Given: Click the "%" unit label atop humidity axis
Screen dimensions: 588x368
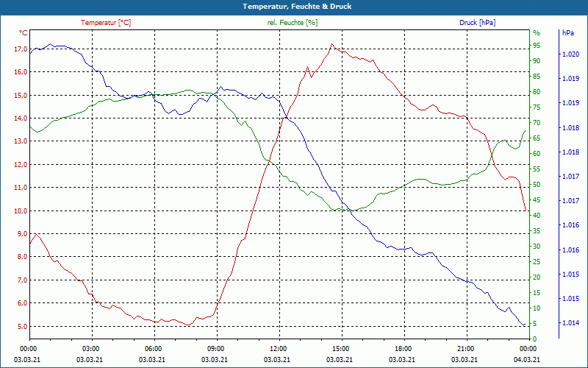Looking at the screenshot, I should [x=537, y=33].
